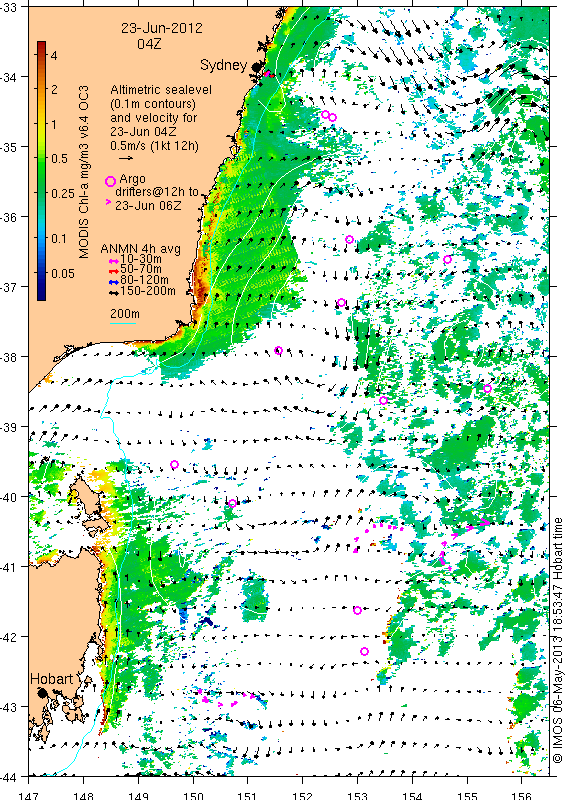Click the '(0.1m contours)' caption line
Screen dimensions: 570x800
[153, 104]
